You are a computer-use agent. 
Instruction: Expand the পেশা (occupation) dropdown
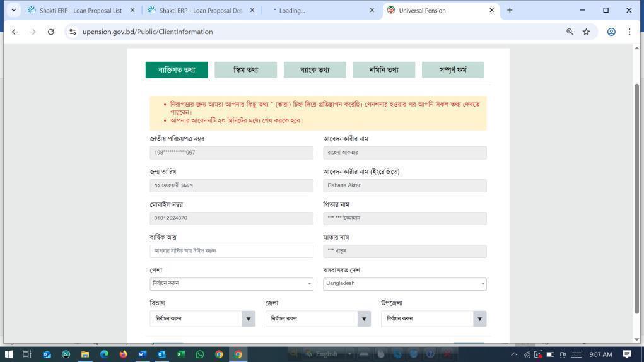tap(231, 284)
